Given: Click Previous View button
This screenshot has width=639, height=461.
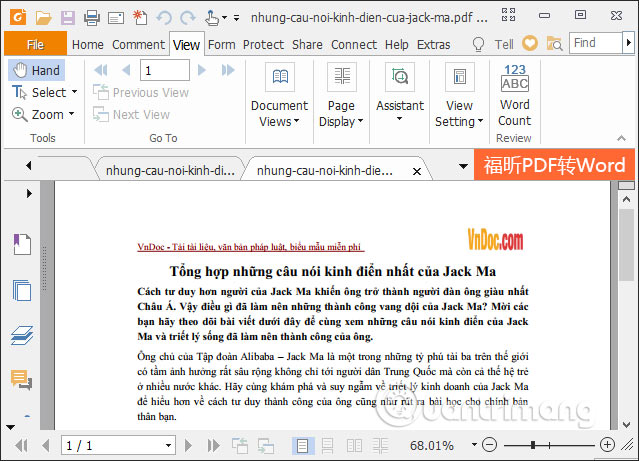Looking at the screenshot, I should click(141, 93).
